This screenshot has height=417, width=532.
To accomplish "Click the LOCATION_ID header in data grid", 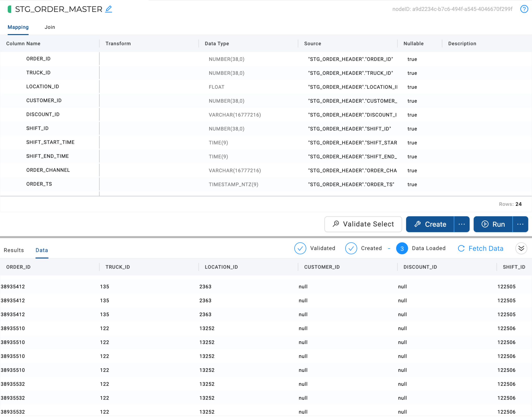I will [221, 267].
